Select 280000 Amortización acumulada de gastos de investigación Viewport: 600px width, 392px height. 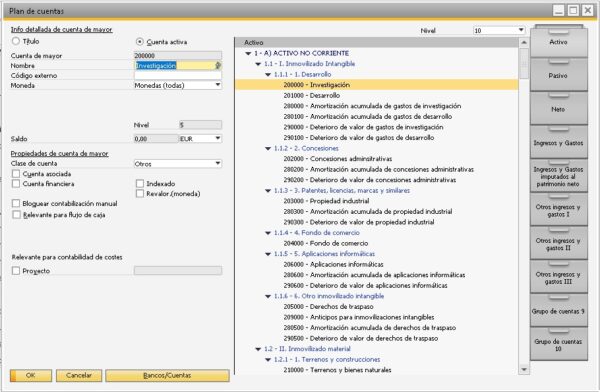point(372,106)
